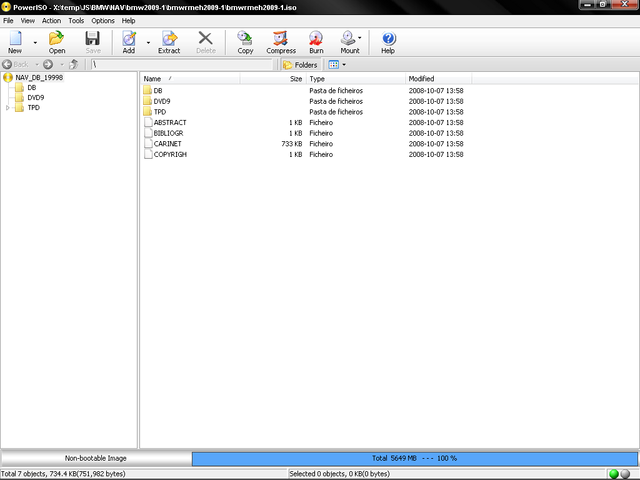The height and width of the screenshot is (480, 640).
Task: Click the grey status indicator light
Action: (625, 474)
